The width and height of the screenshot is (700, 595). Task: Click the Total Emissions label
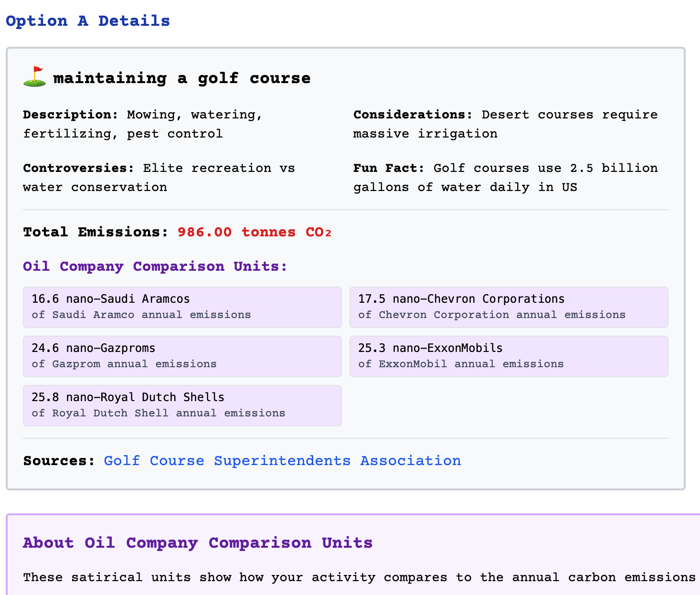[x=96, y=232]
